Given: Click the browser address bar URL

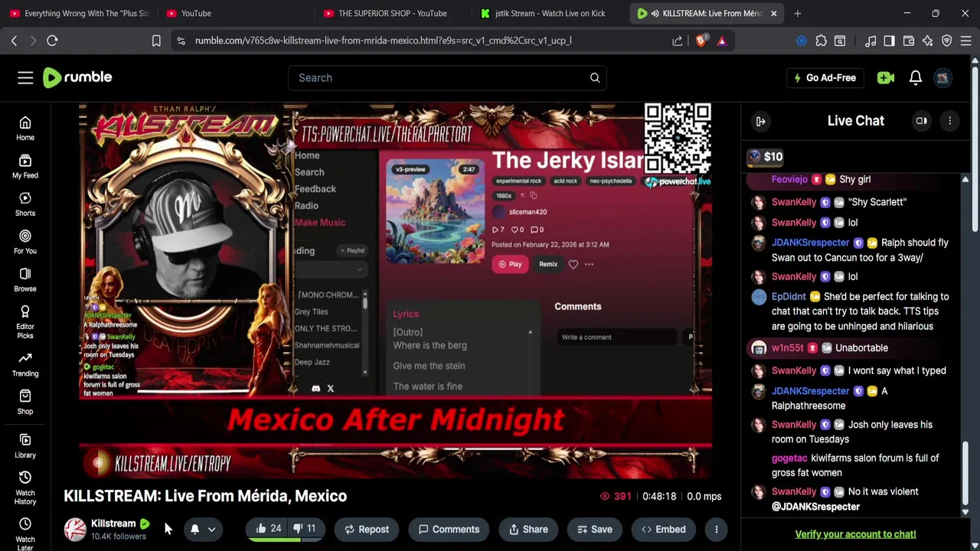Looking at the screenshot, I should 383,41.
